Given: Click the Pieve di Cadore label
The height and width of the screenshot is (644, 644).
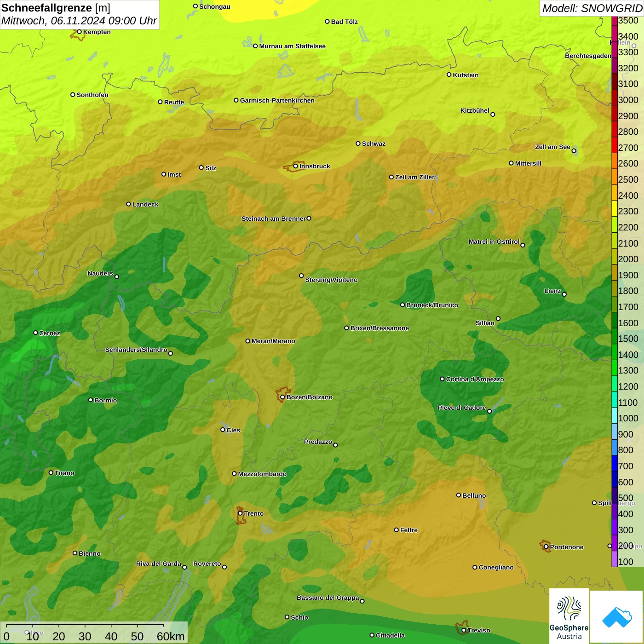Looking at the screenshot, I should (462, 408).
